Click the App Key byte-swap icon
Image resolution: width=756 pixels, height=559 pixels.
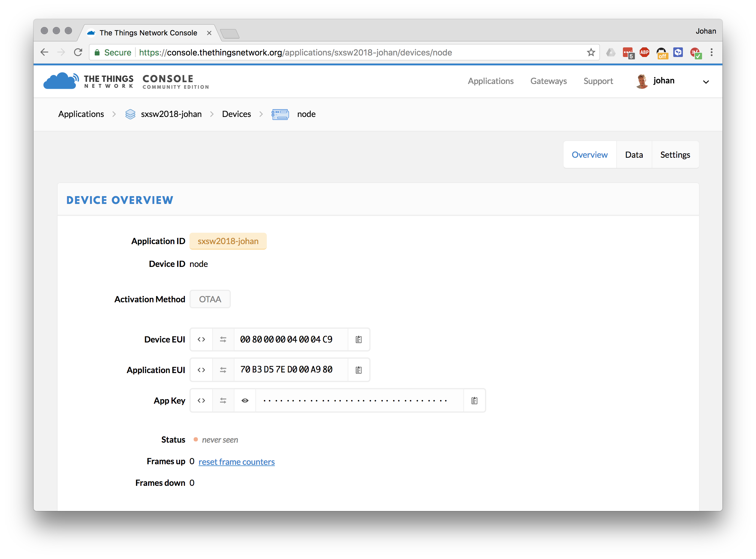pos(223,400)
